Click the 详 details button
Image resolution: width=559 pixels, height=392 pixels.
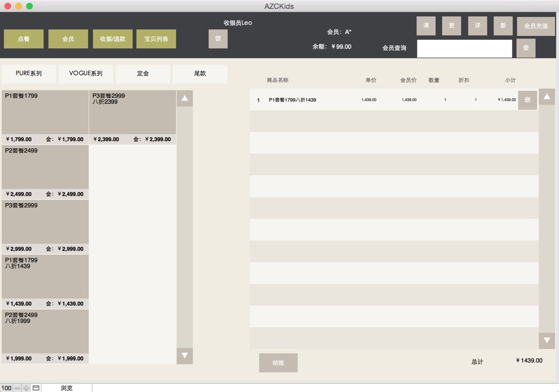point(478,26)
